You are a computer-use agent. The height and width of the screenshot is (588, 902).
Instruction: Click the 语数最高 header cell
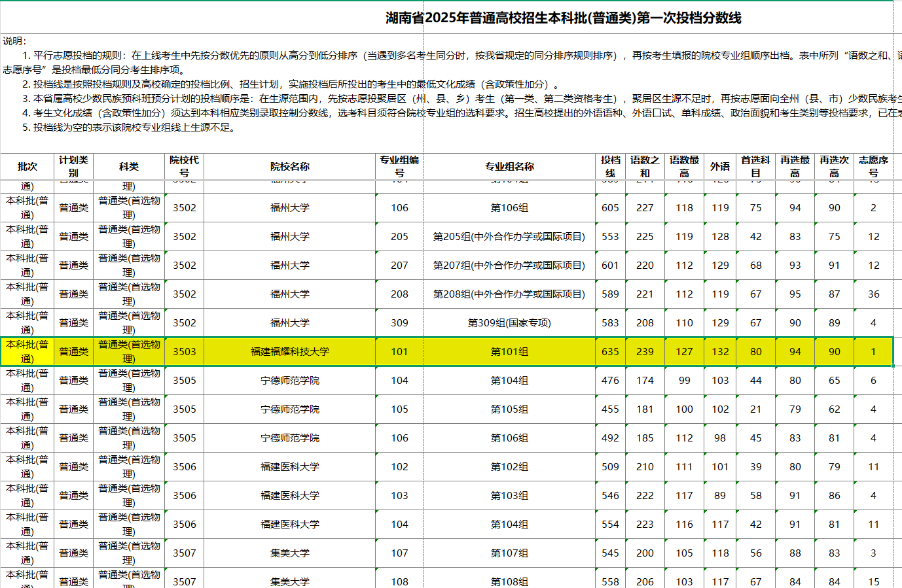pos(684,167)
